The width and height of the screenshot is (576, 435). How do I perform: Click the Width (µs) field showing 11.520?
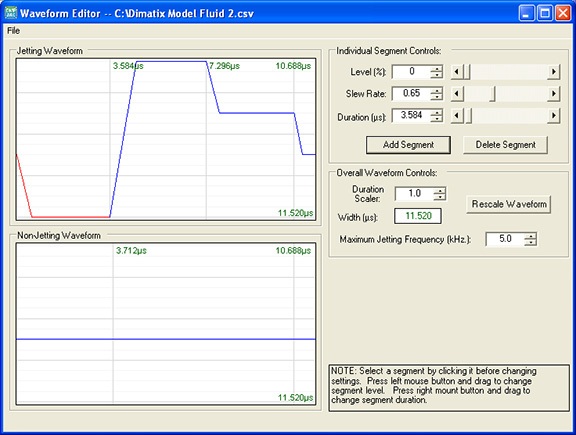418,216
